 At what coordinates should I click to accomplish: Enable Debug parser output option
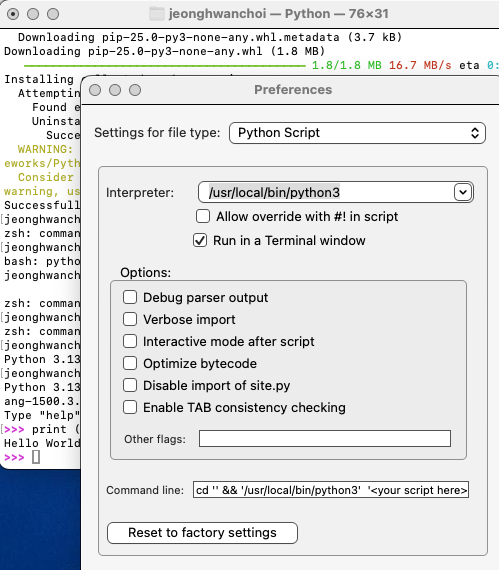coord(130,297)
